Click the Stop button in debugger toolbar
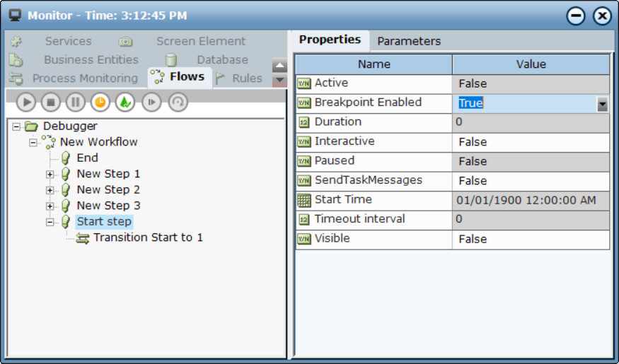This screenshot has width=619, height=364. (x=50, y=102)
